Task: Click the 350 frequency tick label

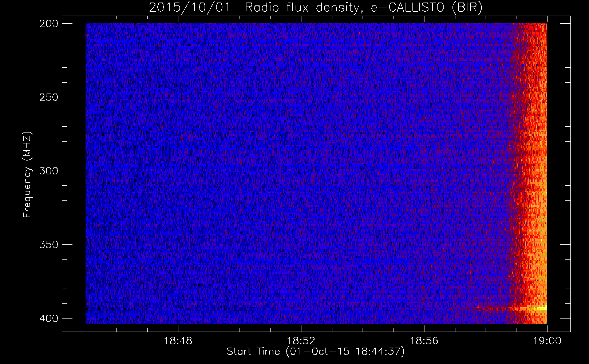Action: coord(48,245)
